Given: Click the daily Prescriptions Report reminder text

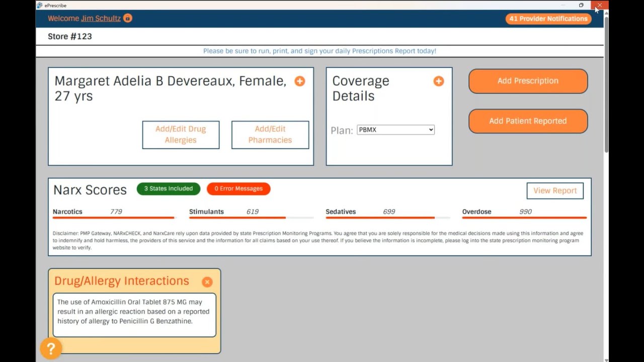Looking at the screenshot, I should (x=319, y=51).
